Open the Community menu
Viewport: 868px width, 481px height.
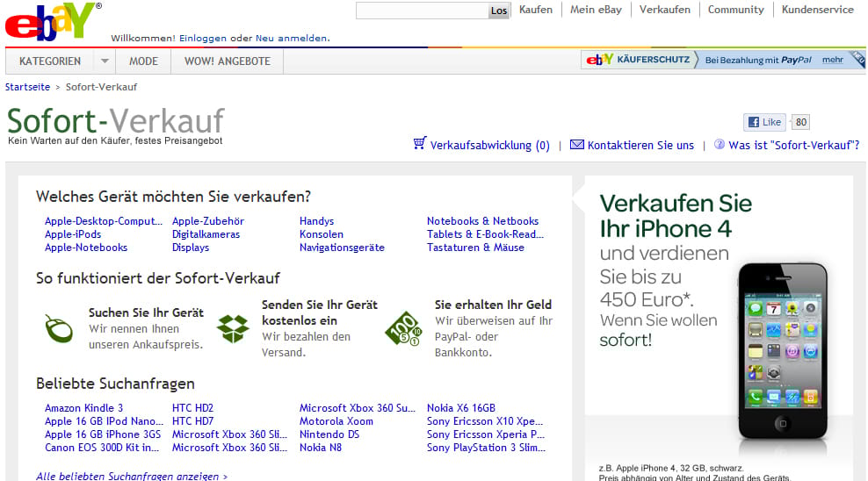[735, 10]
